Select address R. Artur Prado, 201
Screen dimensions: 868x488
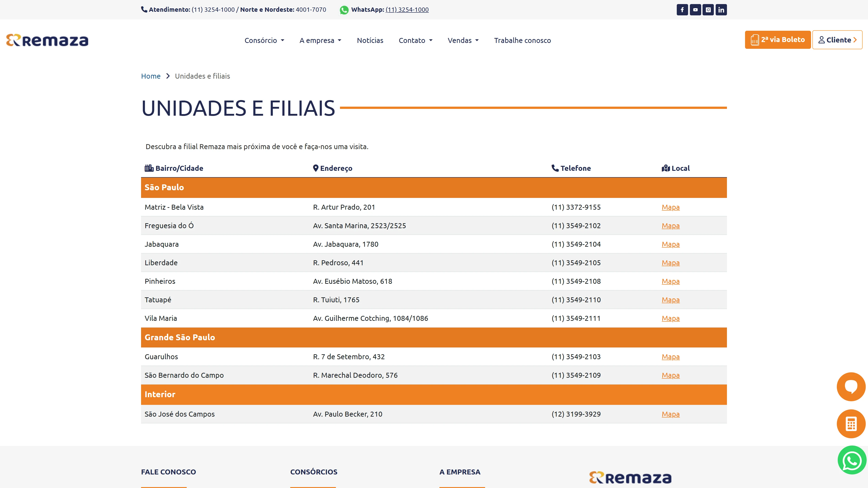tap(344, 207)
